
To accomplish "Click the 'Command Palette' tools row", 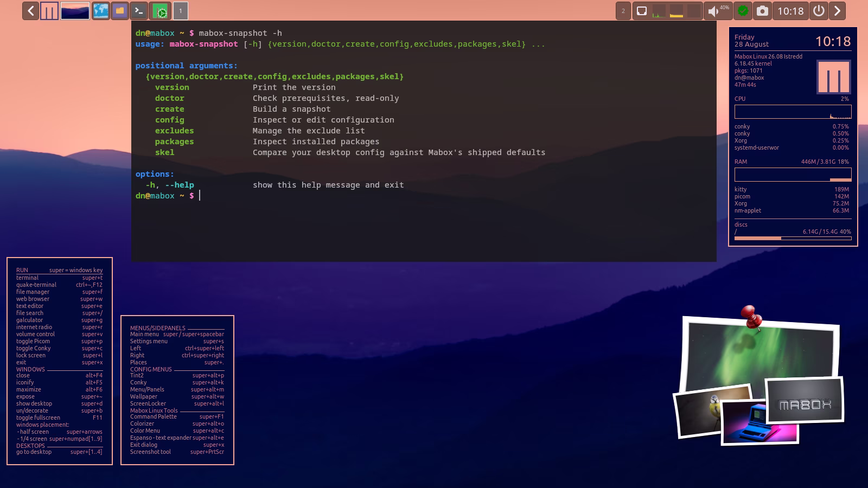I will [177, 416].
